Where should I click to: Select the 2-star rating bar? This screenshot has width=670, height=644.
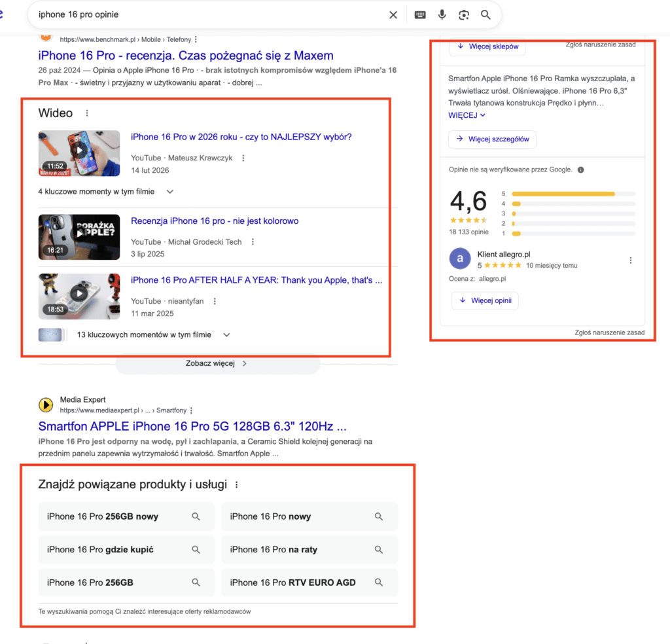[573, 223]
